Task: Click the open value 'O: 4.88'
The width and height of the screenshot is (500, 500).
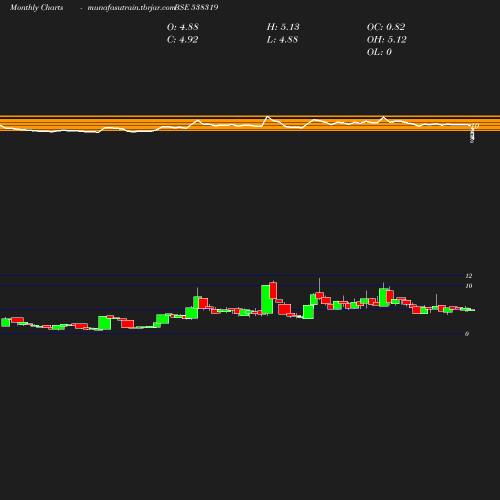Action: [x=183, y=27]
